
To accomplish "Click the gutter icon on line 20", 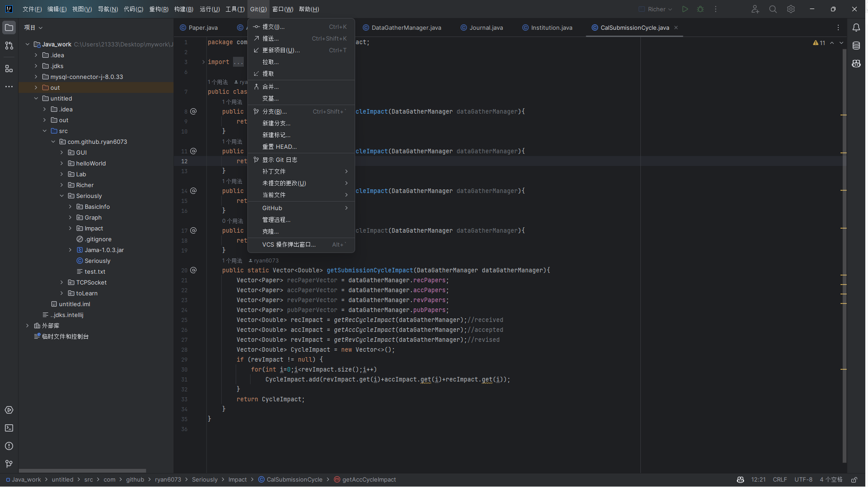I will tap(193, 270).
